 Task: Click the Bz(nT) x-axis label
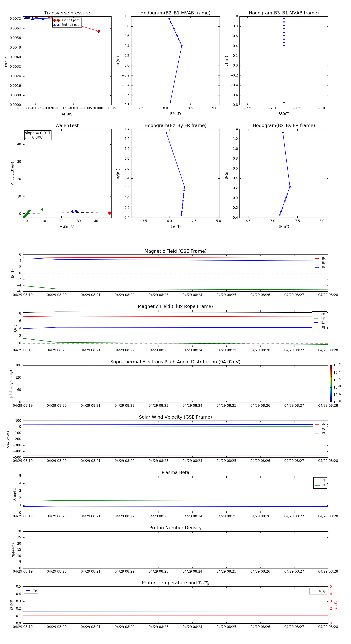click(175, 227)
